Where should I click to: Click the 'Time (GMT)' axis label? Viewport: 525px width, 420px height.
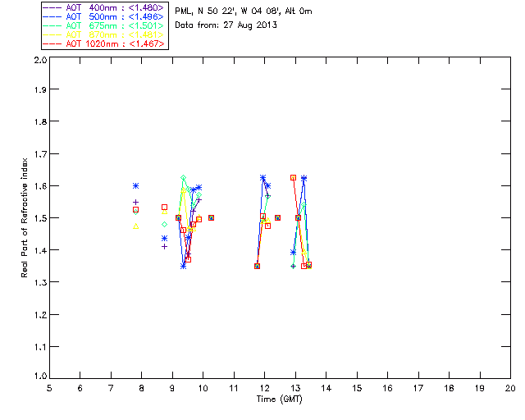[280, 399]
